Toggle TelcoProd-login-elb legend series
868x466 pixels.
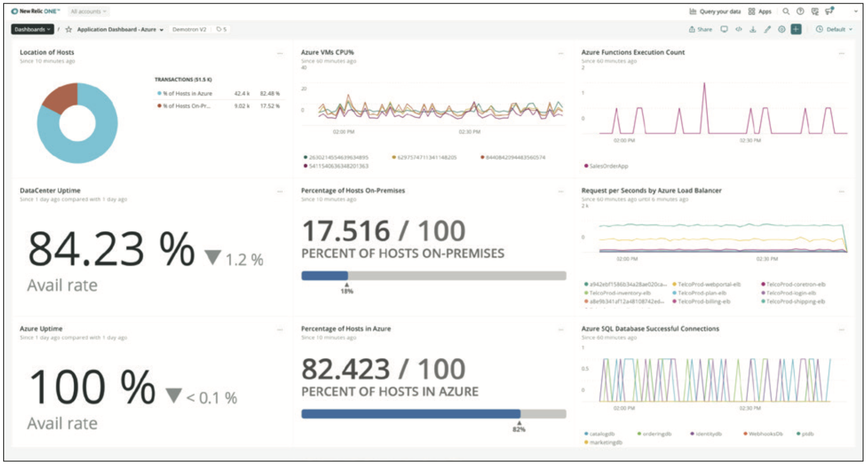pyautogui.click(x=788, y=293)
